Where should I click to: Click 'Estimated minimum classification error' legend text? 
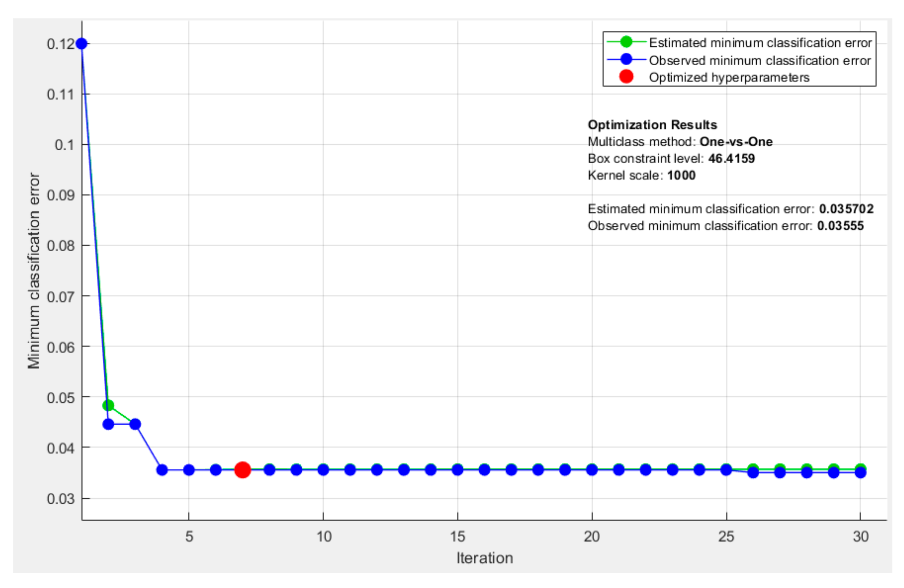coord(760,42)
